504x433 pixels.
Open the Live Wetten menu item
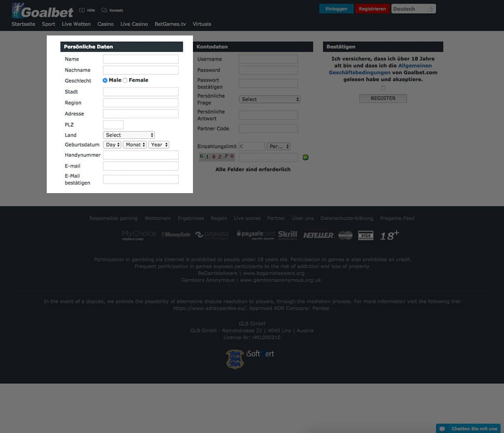(76, 24)
